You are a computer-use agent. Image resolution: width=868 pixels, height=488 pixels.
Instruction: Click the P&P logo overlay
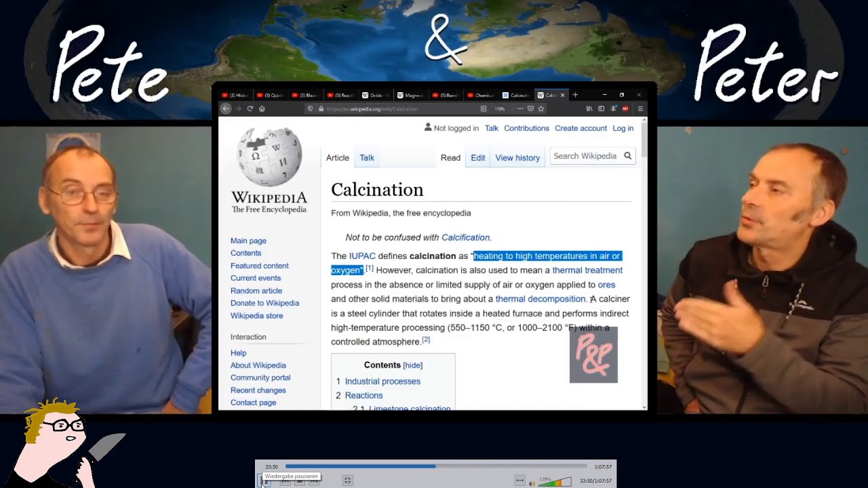593,354
